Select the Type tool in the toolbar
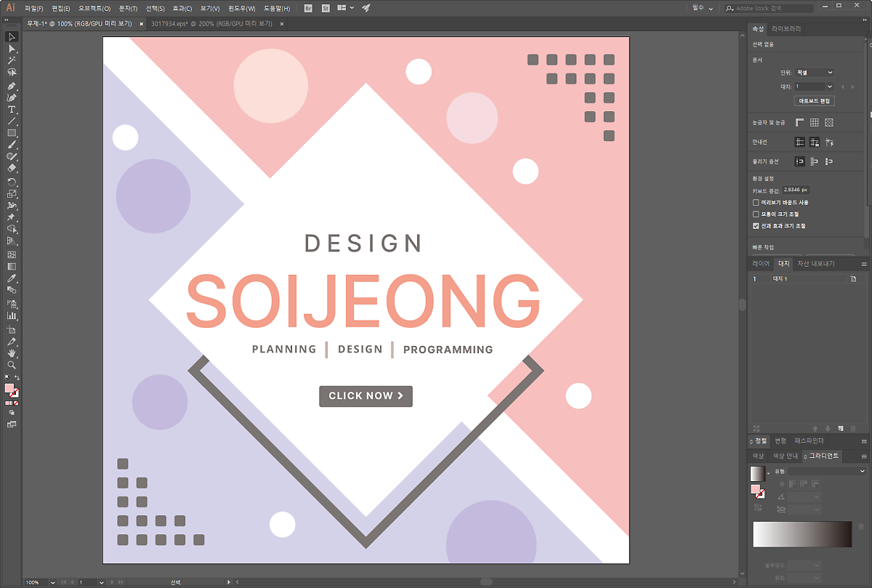The width and height of the screenshot is (872, 588). 12,109
